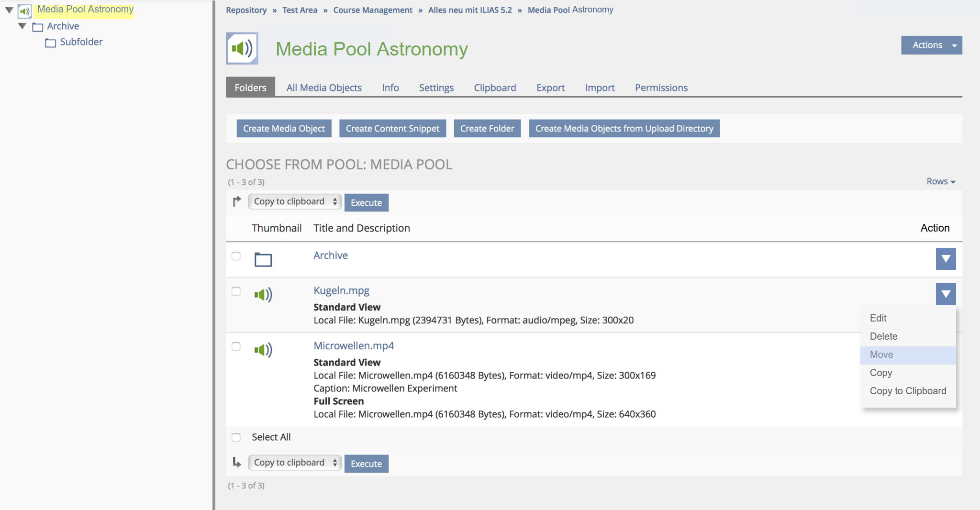This screenshot has width=980, height=510.
Task: Click Subfolder folder icon in tree
Action: pos(50,43)
